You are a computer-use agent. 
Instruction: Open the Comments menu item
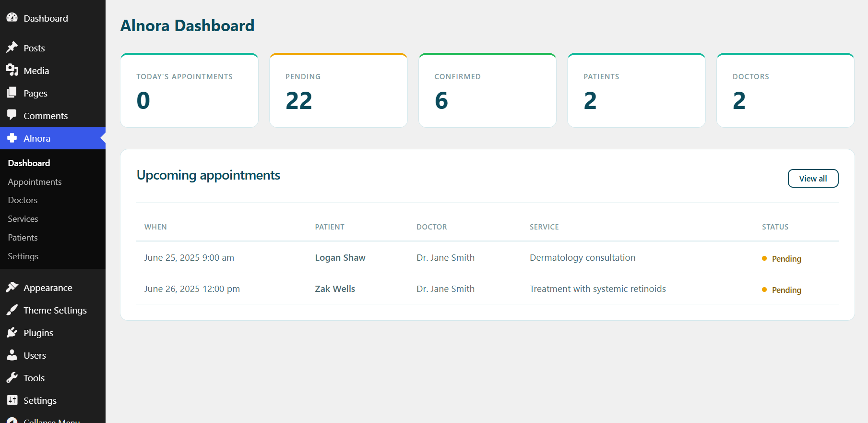pos(53,116)
